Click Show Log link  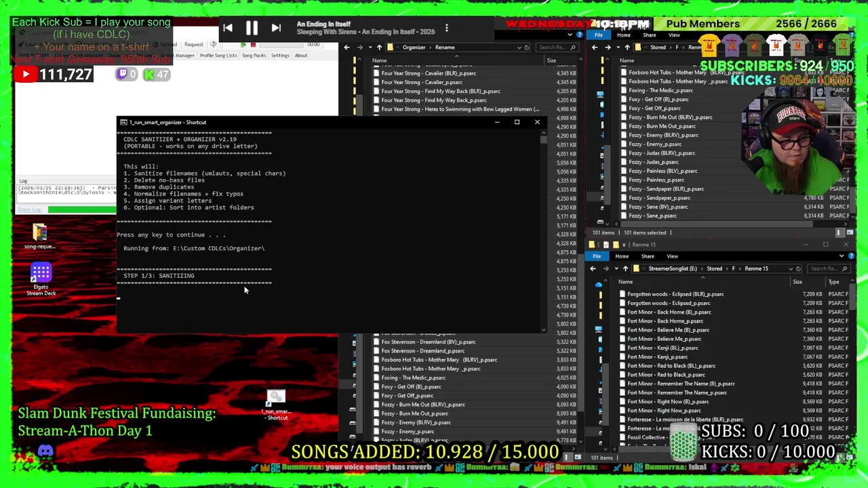(x=28, y=209)
